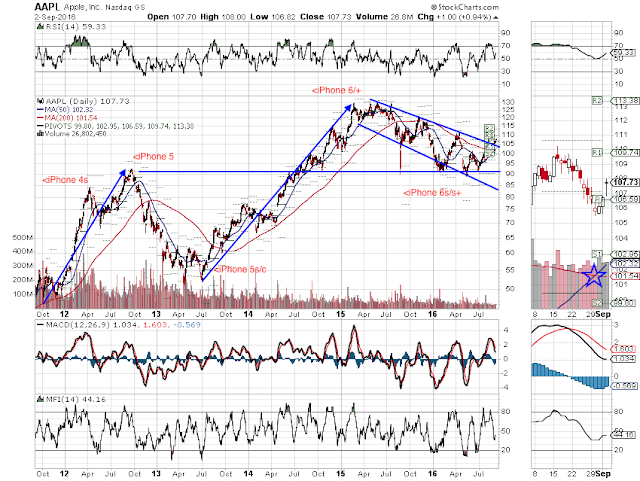
Task: Click the iPhone 4s annotation
Action: click(65, 180)
